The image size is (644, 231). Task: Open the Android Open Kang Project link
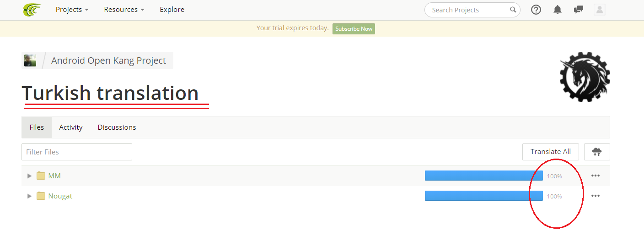(108, 60)
